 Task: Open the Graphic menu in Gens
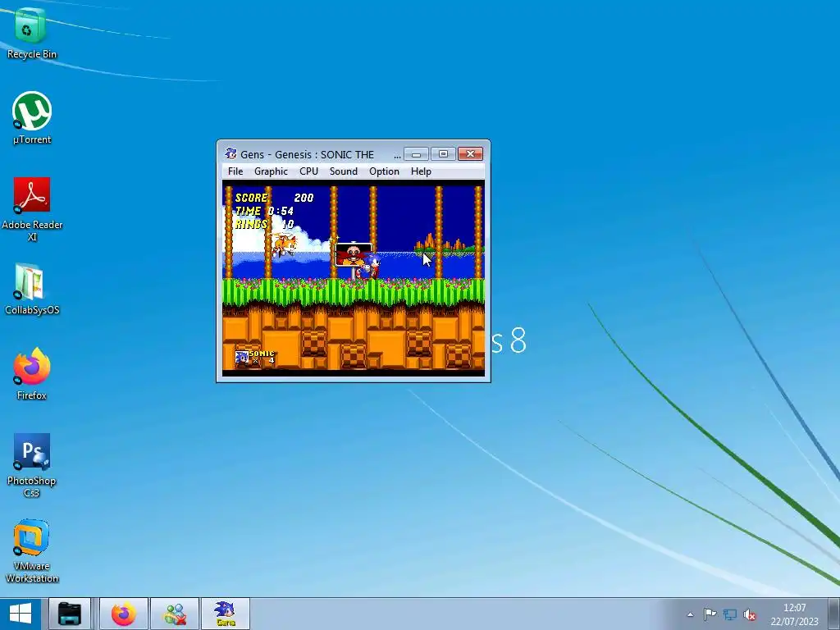(271, 171)
